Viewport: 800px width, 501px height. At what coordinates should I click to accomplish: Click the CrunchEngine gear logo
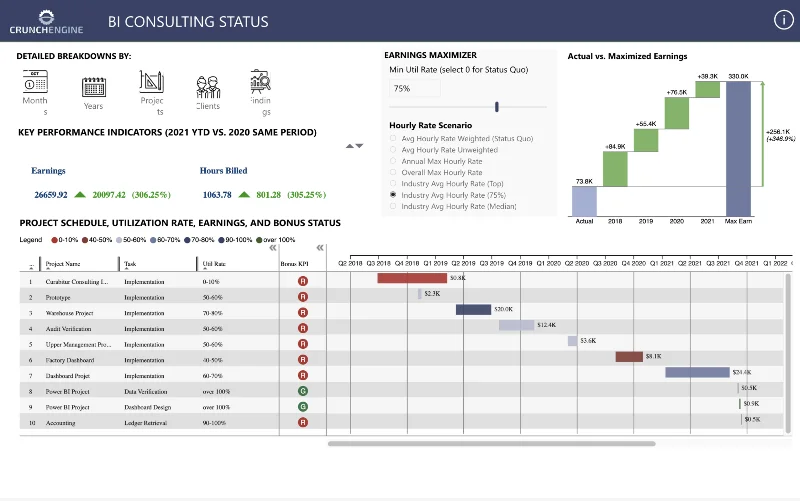tap(46, 17)
